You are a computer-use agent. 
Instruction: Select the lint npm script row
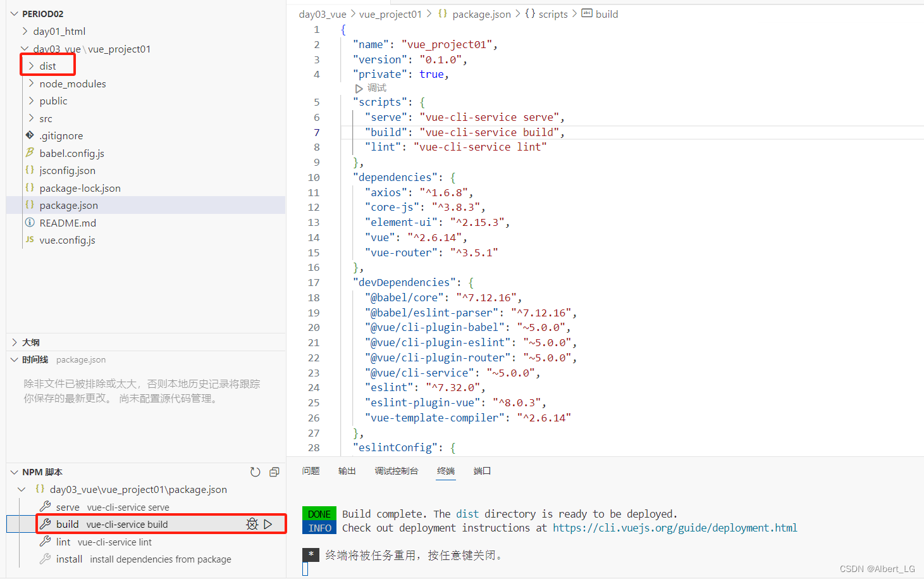point(146,542)
